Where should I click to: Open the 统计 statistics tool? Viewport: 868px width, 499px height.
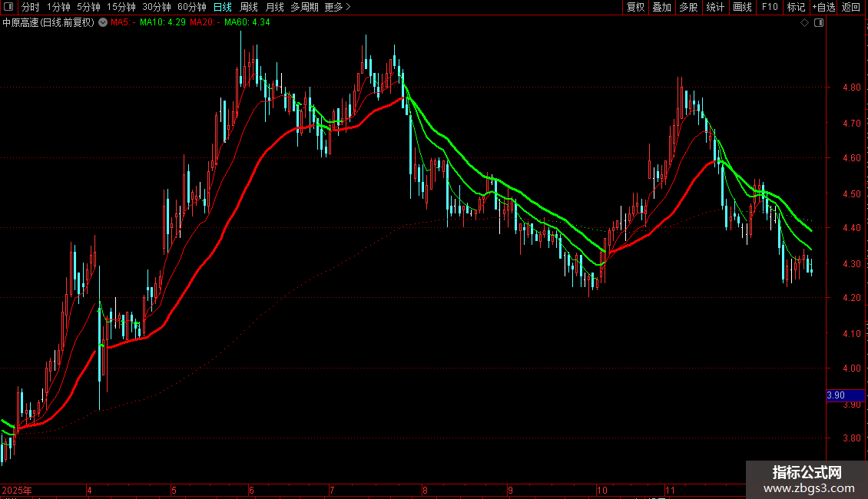click(715, 7)
